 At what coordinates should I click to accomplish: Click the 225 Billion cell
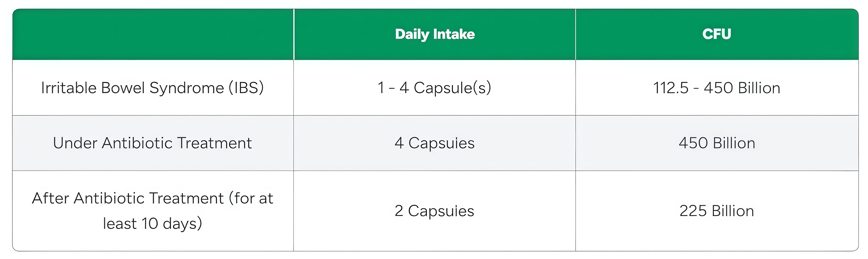716,211
